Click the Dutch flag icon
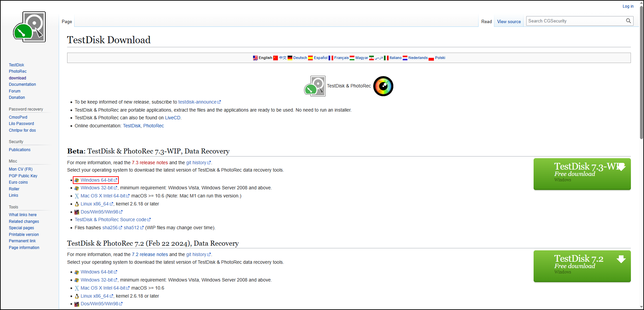644x310 pixels. pos(405,58)
